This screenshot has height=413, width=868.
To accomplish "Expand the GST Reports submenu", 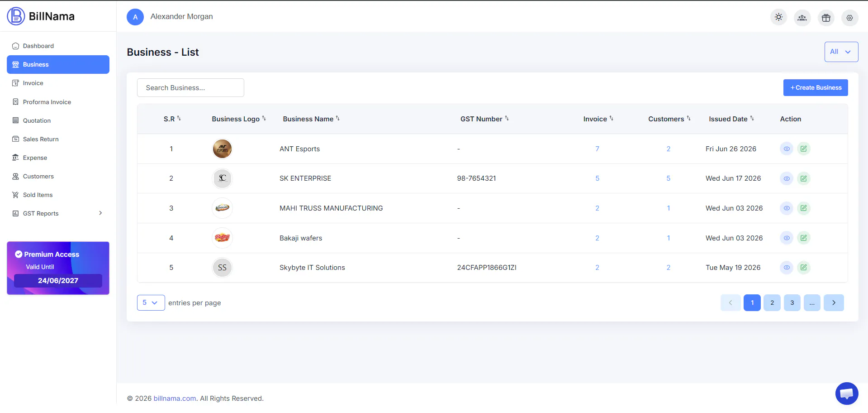I will tap(58, 213).
